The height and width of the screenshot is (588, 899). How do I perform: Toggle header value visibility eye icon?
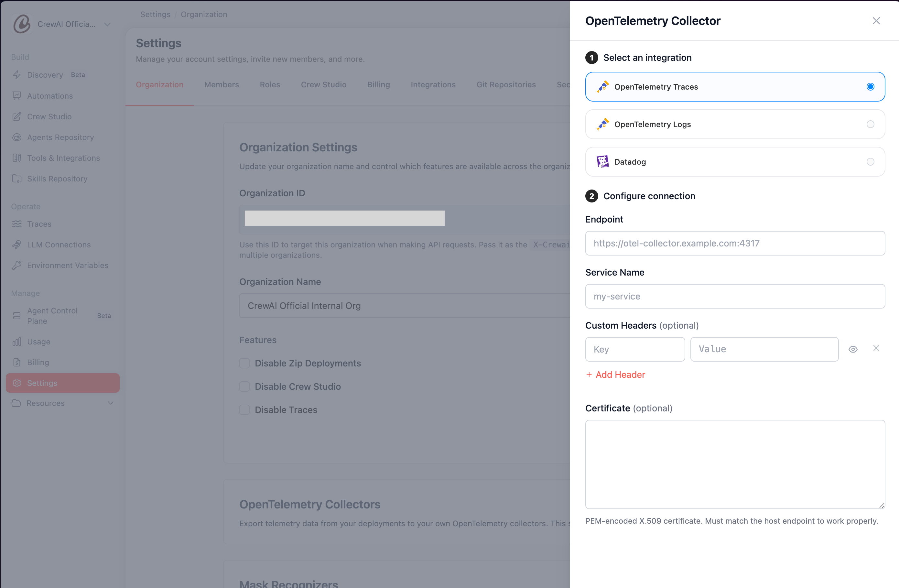(x=853, y=349)
